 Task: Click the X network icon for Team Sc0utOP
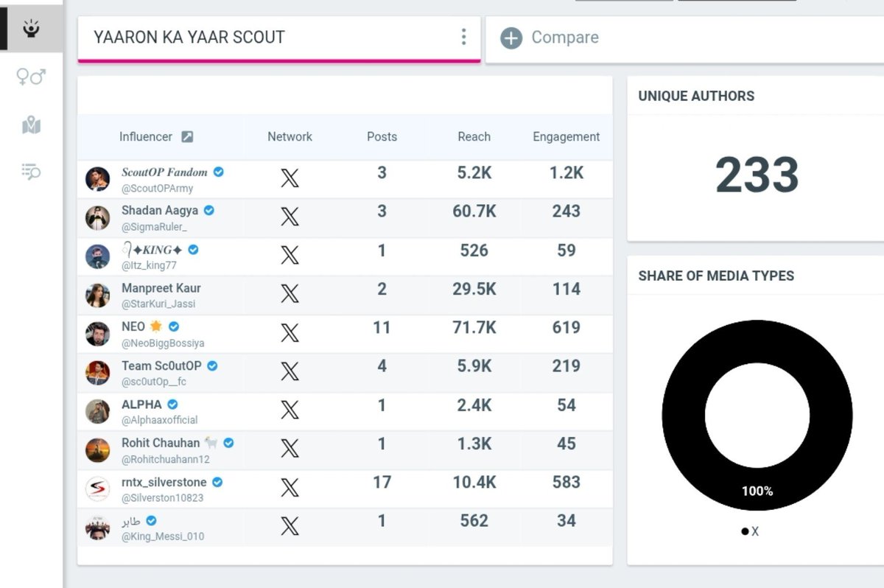290,371
